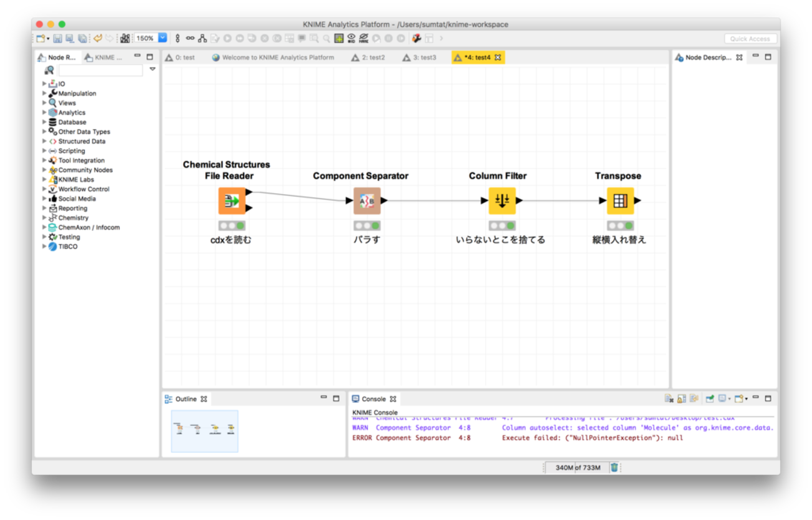Click the hide node names toolbar icon

pos(364,38)
